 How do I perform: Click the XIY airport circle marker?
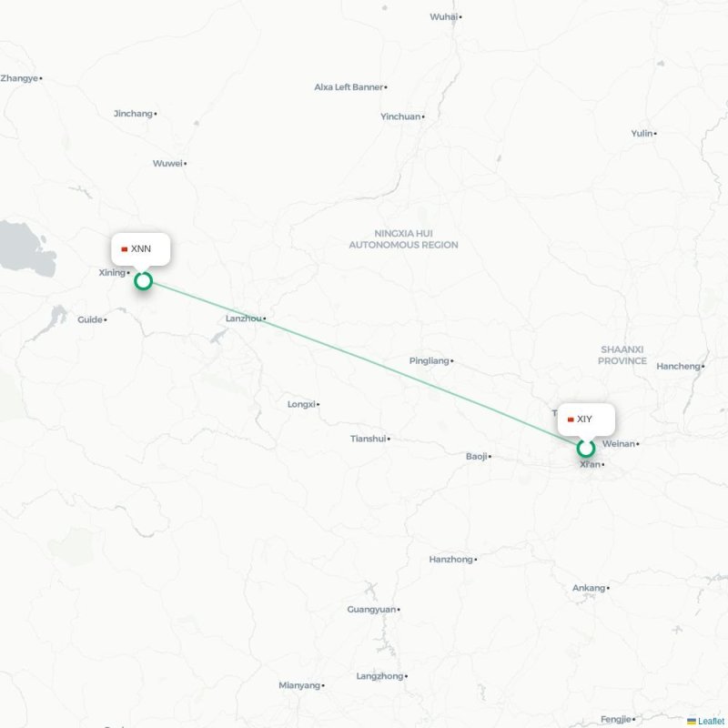(586, 449)
